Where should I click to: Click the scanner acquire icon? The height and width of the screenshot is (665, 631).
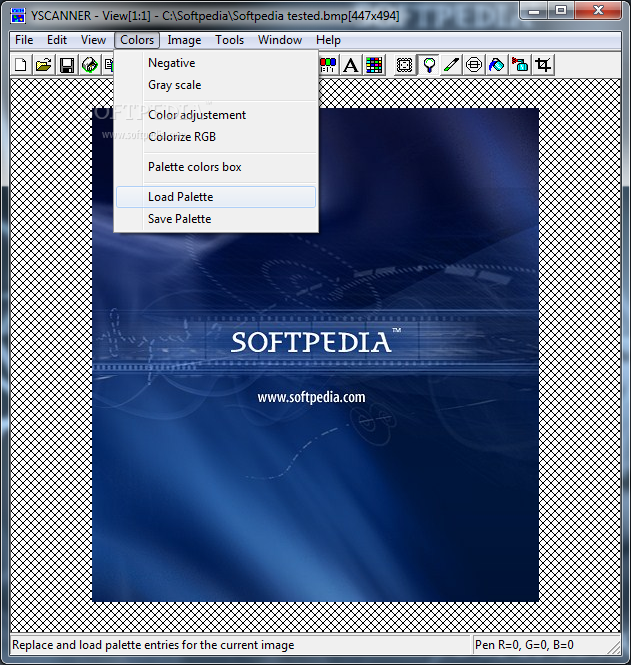pyautogui.click(x=89, y=65)
